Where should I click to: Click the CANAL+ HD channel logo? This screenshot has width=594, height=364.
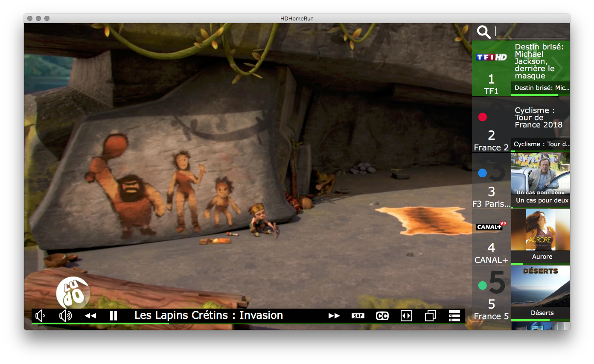pos(492,226)
